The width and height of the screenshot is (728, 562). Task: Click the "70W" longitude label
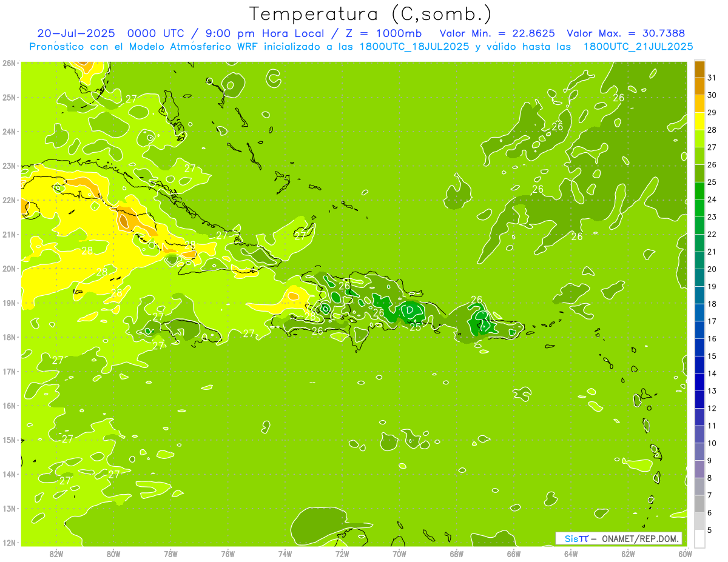pyautogui.click(x=399, y=554)
